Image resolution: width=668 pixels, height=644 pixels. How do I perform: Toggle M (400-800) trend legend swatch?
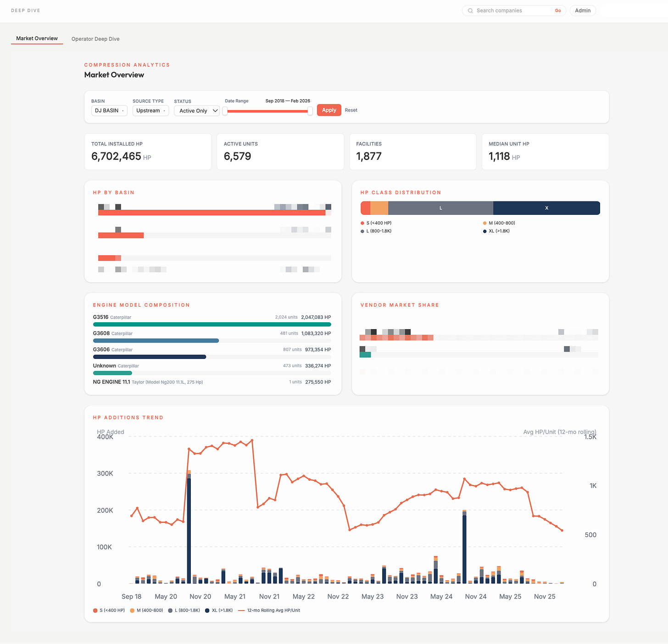pos(132,610)
